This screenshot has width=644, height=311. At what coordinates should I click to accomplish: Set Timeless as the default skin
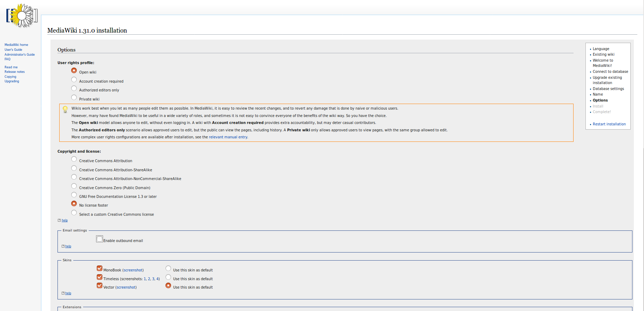pyautogui.click(x=168, y=277)
